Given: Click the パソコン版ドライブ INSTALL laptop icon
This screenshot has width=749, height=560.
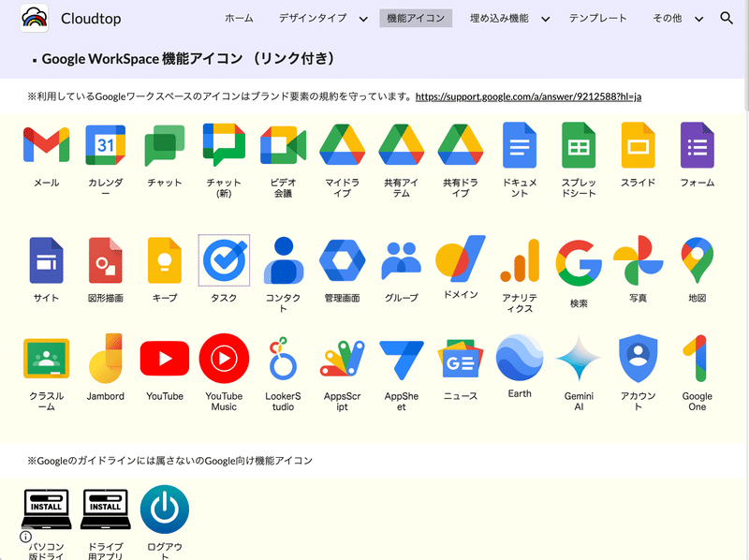Looking at the screenshot, I should click(x=46, y=508).
